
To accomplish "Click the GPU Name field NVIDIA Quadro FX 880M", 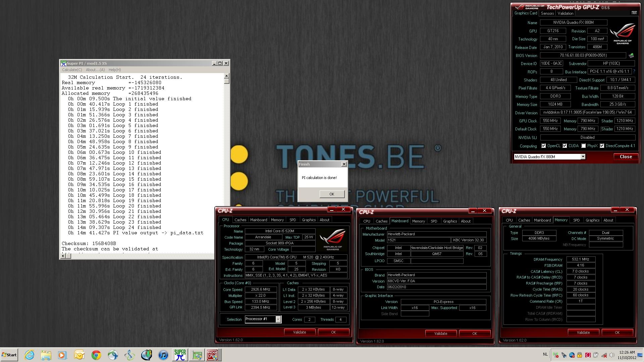I will coord(573,22).
